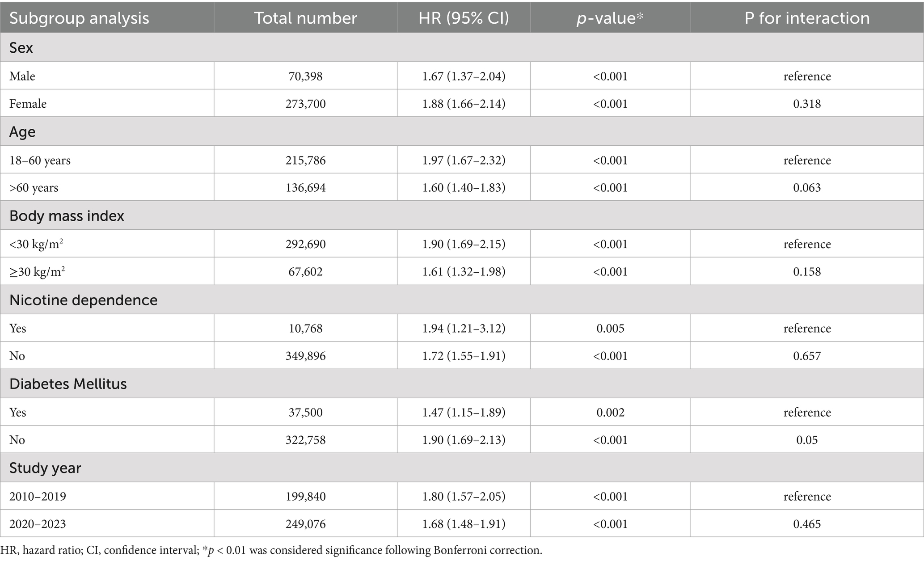
Task: Select the p-value 0.005 cell
Action: (610, 329)
